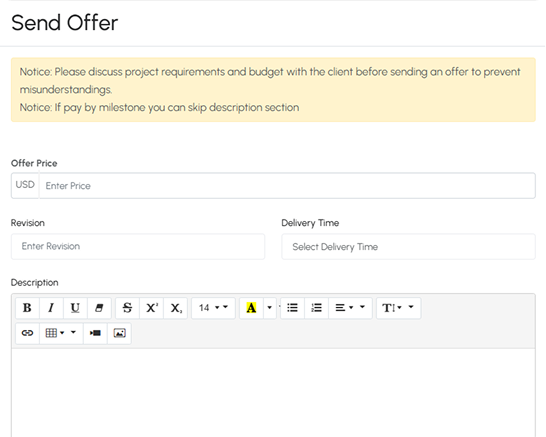Insert an ordered numbered list
The width and height of the screenshot is (546, 437).
(x=317, y=308)
